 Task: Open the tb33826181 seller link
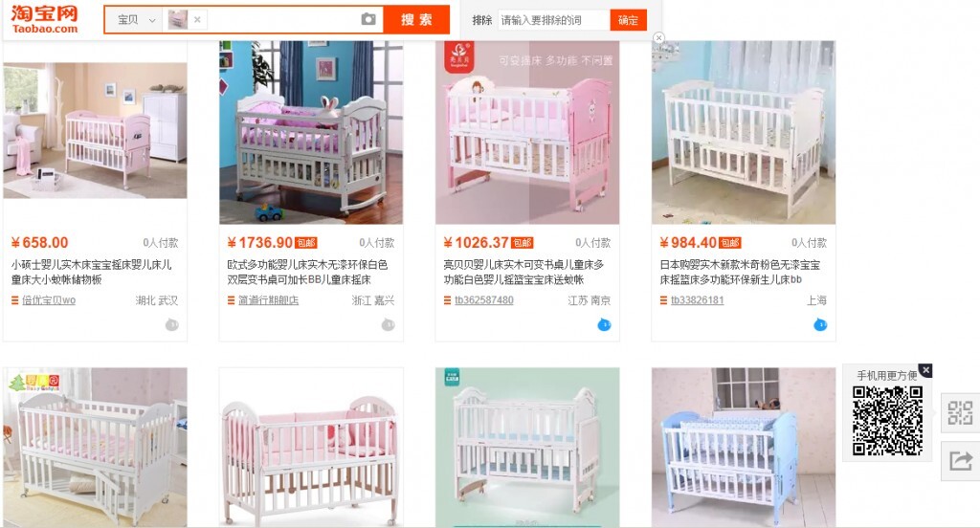click(697, 300)
